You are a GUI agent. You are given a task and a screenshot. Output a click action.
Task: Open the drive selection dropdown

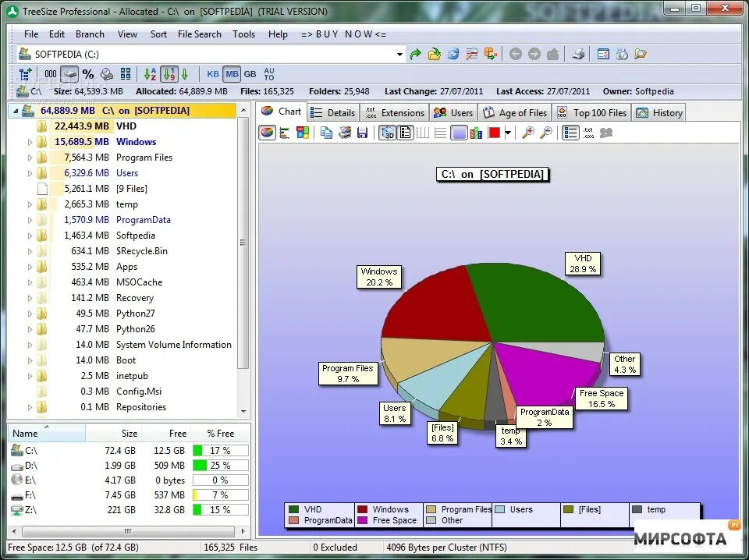click(x=399, y=54)
